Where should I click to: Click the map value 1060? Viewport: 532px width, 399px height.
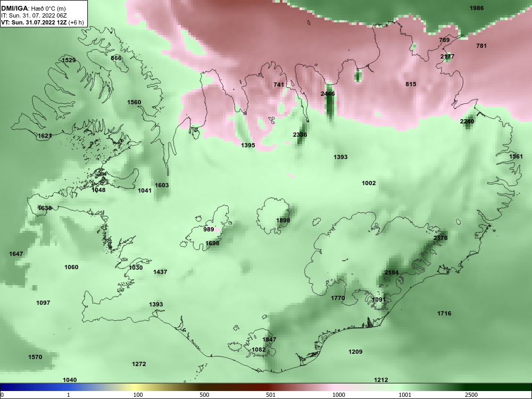coord(71,268)
